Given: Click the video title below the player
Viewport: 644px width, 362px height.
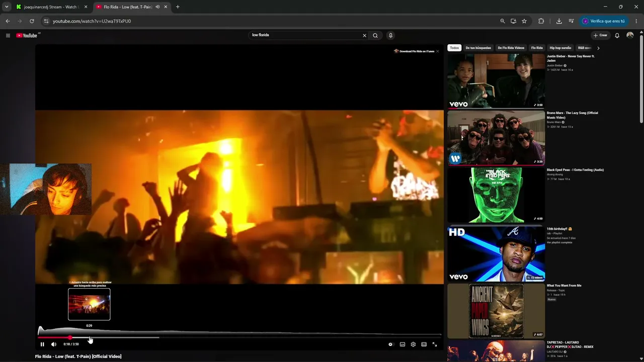Looking at the screenshot, I should click(78, 356).
